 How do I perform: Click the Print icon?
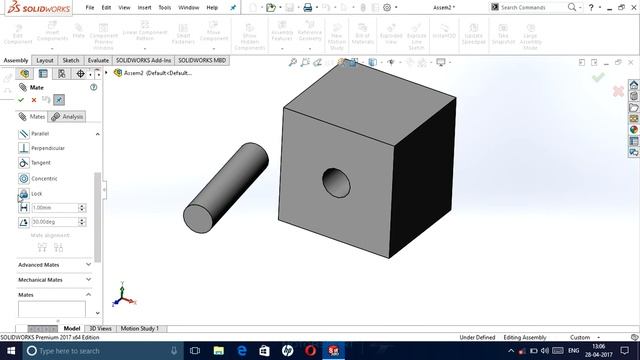pos(308,7)
